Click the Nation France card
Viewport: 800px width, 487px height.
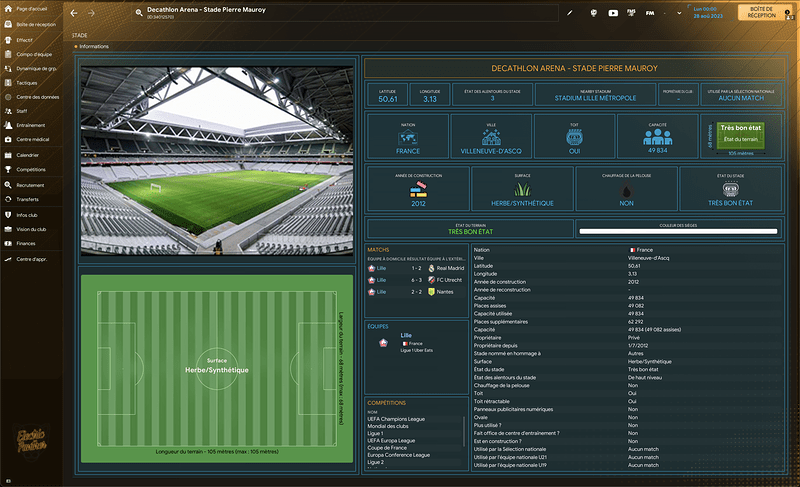408,137
